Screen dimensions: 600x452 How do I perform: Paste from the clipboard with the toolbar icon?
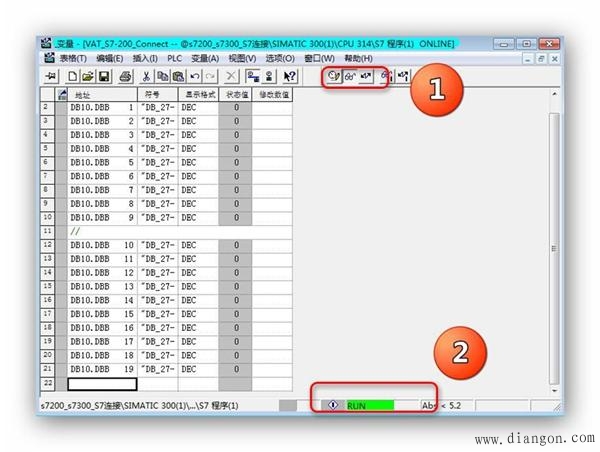178,76
